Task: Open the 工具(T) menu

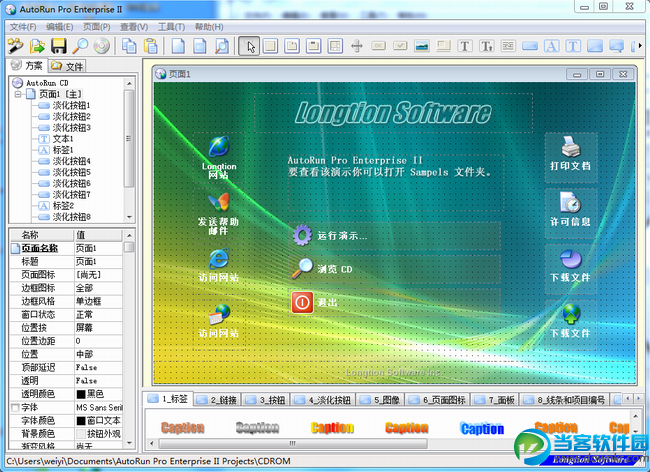Action: [x=171, y=27]
